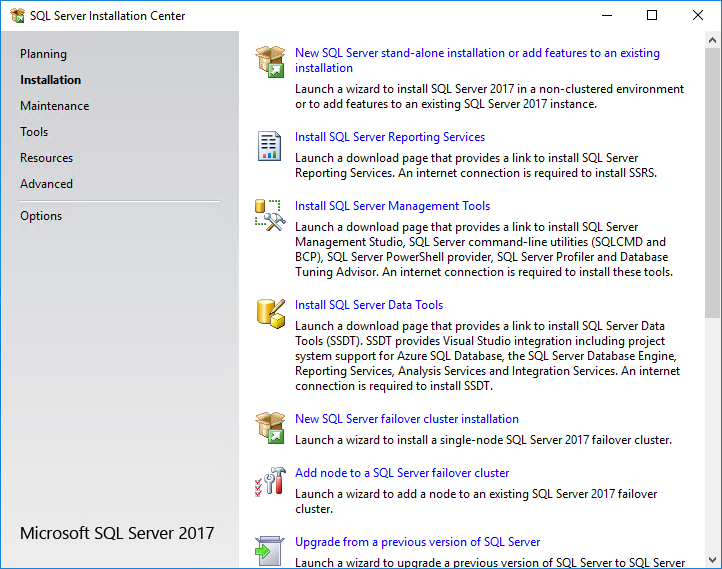Click the vertical scrollbar thumb
Screen dimensions: 722x569
click(712, 183)
